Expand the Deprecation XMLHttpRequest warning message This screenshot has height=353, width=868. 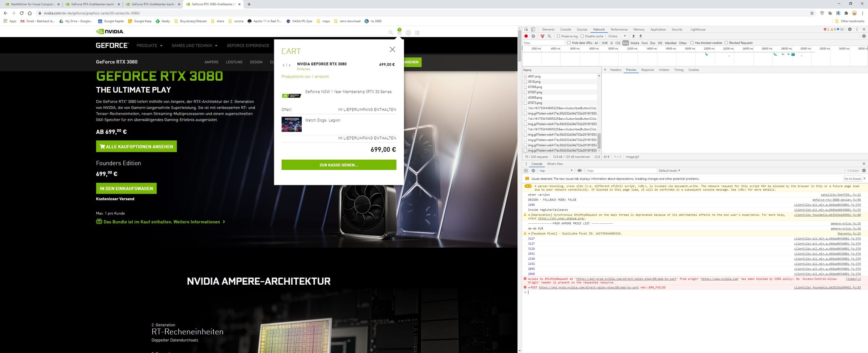point(529,215)
